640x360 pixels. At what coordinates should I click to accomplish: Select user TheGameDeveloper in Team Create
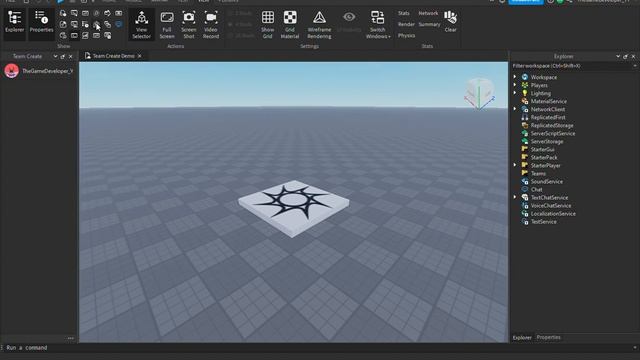tap(39, 71)
